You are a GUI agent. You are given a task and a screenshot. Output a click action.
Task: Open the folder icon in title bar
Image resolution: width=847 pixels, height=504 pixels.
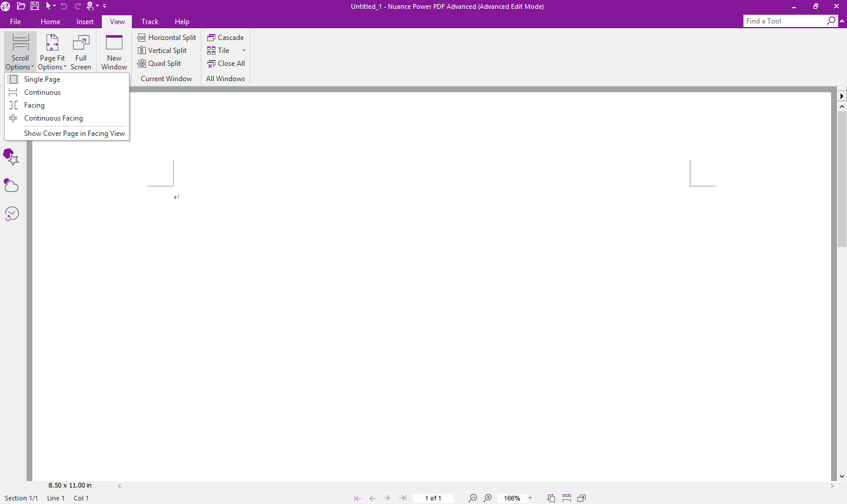coord(21,6)
